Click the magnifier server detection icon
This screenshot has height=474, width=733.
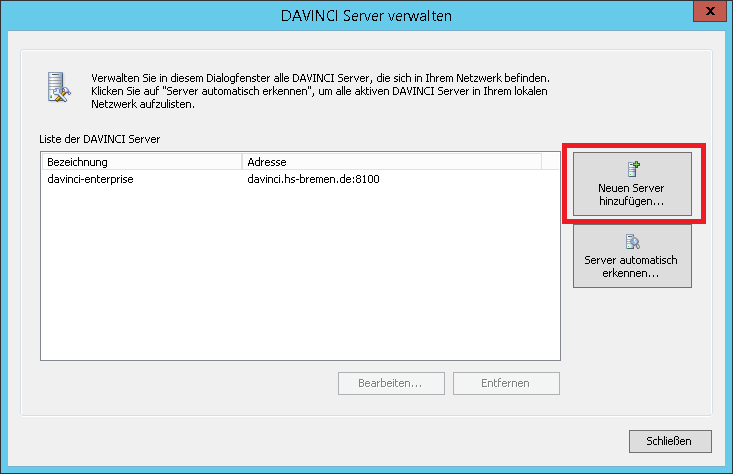click(631, 241)
